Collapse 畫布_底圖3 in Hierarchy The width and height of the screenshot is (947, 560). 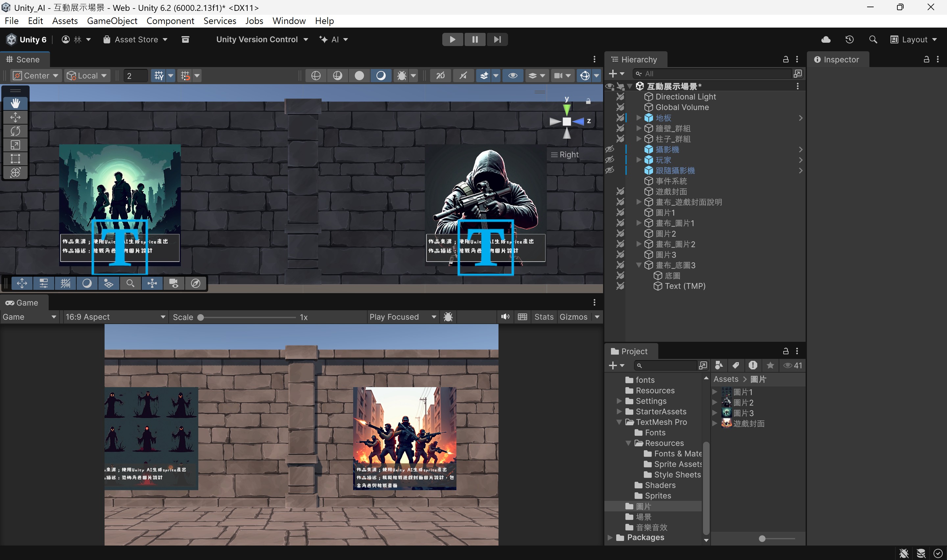pos(639,265)
